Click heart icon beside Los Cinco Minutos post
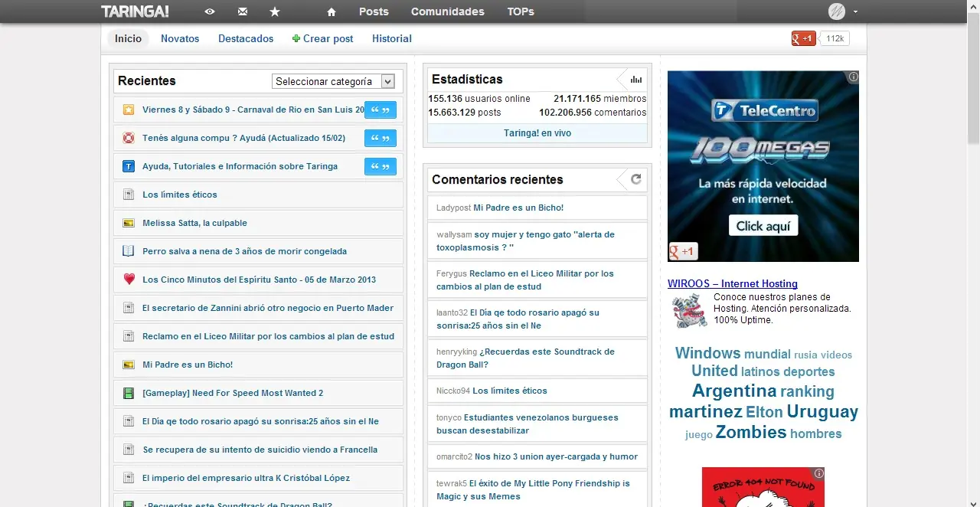Viewport: 980px width, 507px height. pos(129,280)
